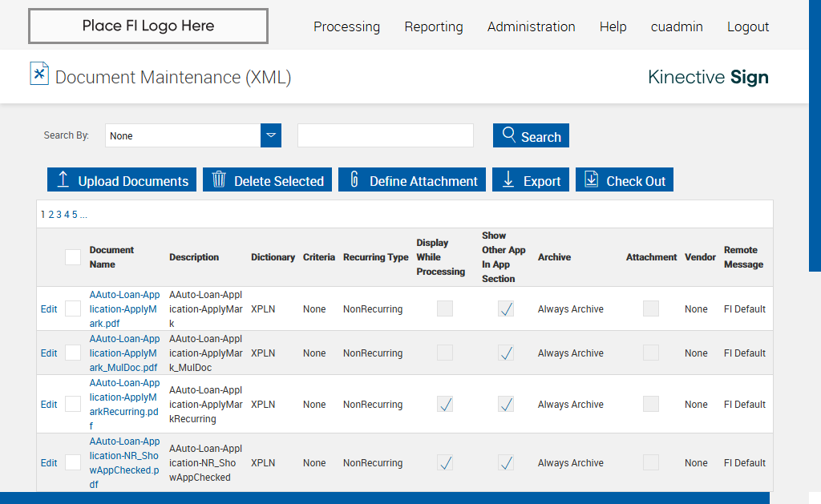Open the Search By dropdown arrow
Image resolution: width=821 pixels, height=504 pixels.
271,135
